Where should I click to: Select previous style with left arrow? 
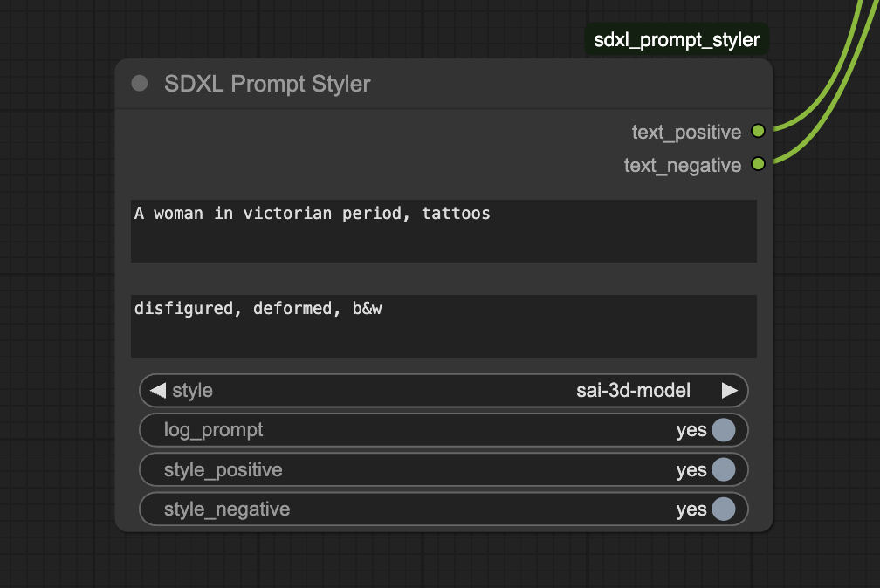[158, 391]
